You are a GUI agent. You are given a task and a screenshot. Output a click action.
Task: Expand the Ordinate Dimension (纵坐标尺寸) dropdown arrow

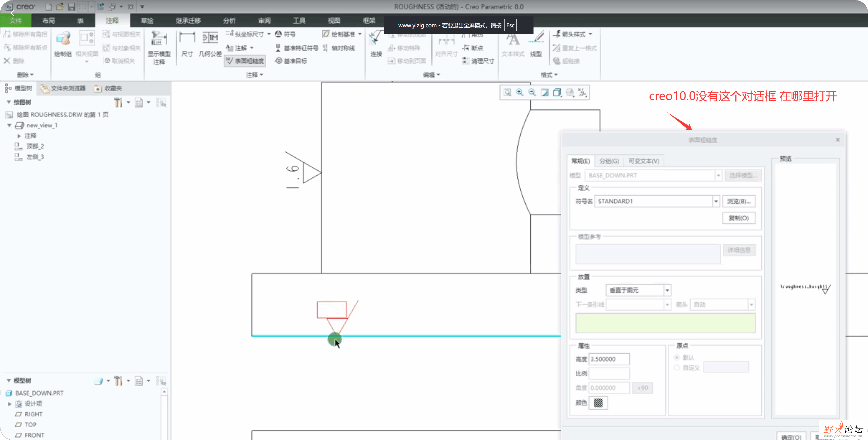tap(269, 34)
